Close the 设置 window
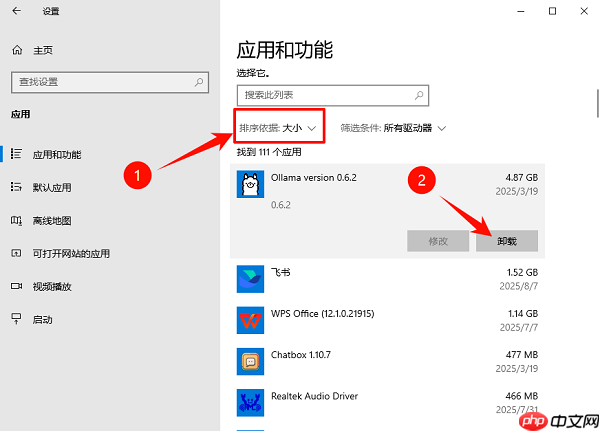Screen dimensions: 600x431 (x=584, y=11)
